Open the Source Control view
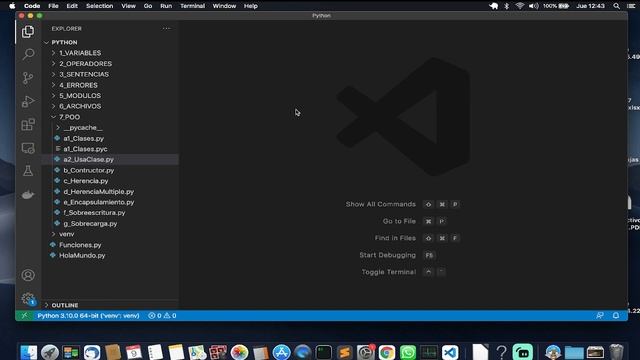Screen dimensions: 640x360 click(28, 78)
